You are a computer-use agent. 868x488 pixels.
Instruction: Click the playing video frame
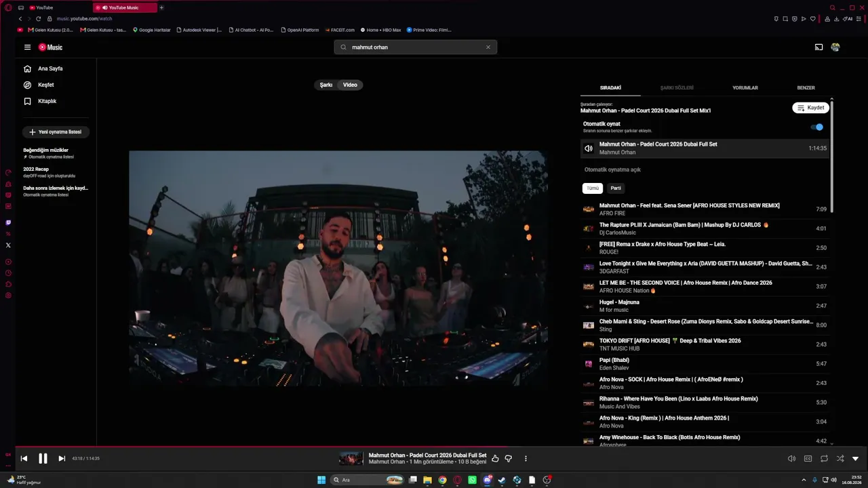(338, 268)
